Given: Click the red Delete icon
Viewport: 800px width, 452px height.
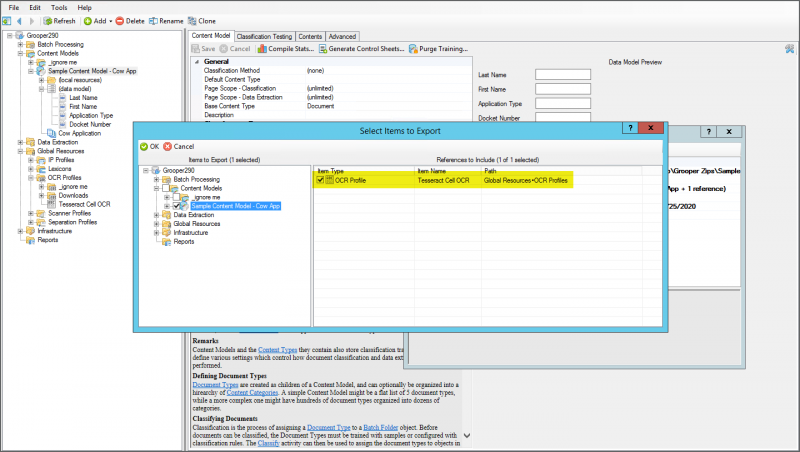Looking at the screenshot, I should (120, 20).
